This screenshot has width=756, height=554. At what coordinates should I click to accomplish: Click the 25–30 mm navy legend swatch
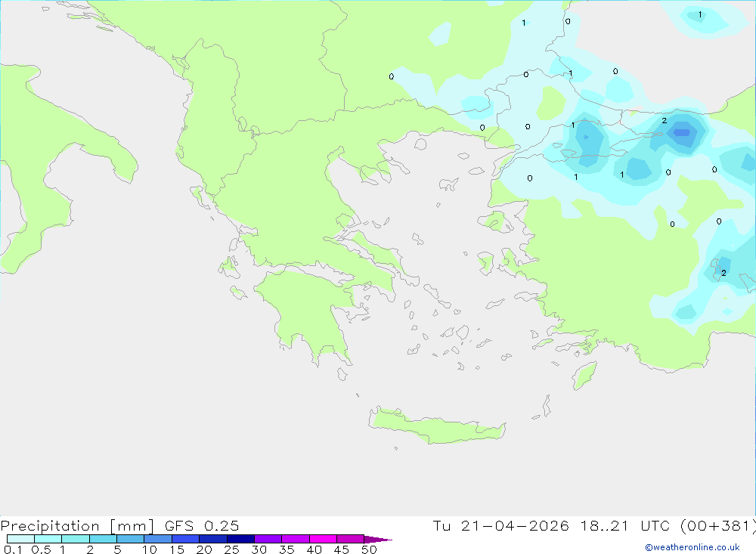pos(240,539)
